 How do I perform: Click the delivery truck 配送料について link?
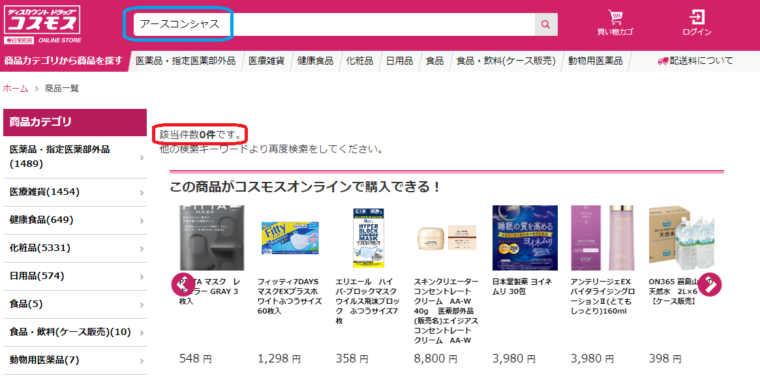(695, 61)
